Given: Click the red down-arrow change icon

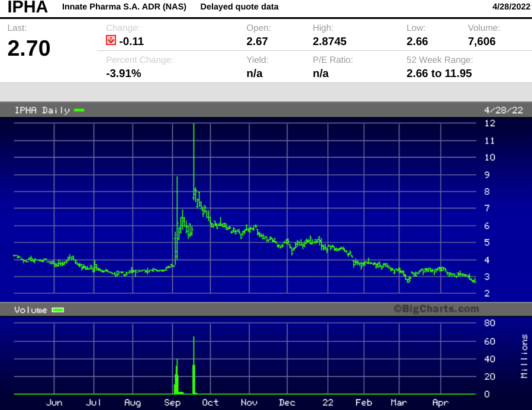Looking at the screenshot, I should pyautogui.click(x=111, y=40).
